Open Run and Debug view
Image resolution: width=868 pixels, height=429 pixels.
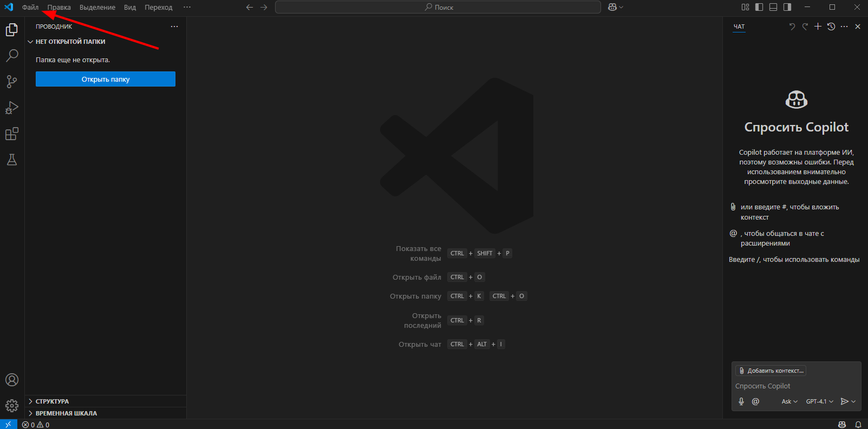[x=12, y=108]
